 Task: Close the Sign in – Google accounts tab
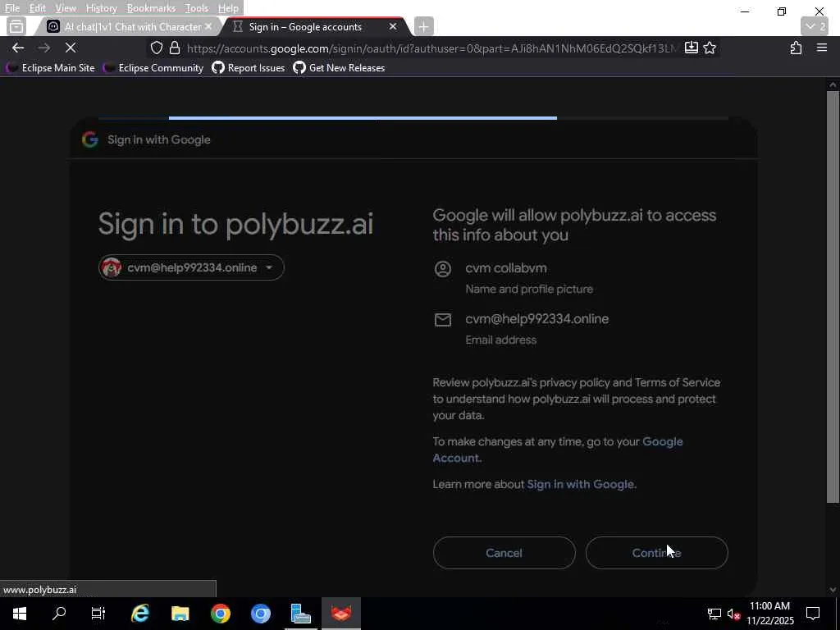point(393,26)
